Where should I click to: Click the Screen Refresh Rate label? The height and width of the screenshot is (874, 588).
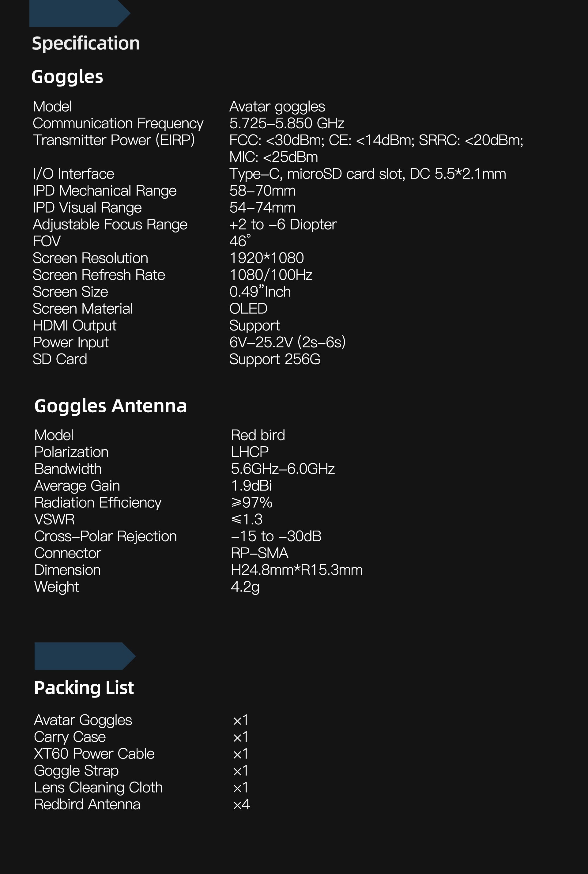[99, 275]
